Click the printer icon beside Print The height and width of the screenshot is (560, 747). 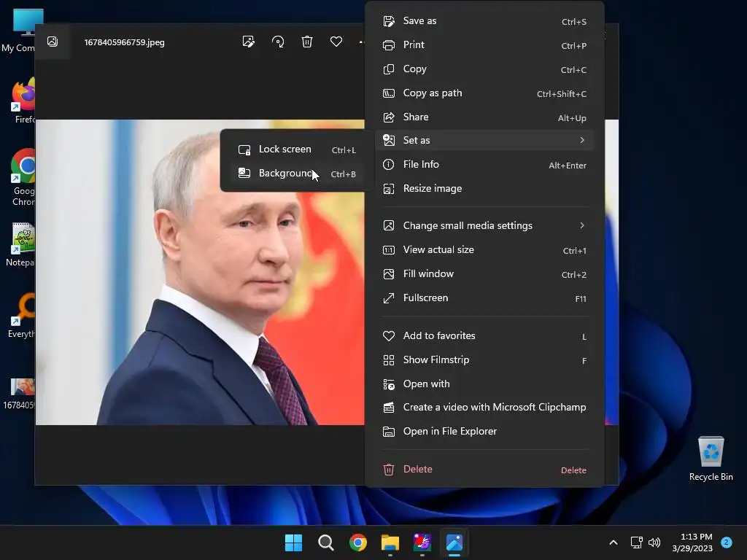(389, 45)
